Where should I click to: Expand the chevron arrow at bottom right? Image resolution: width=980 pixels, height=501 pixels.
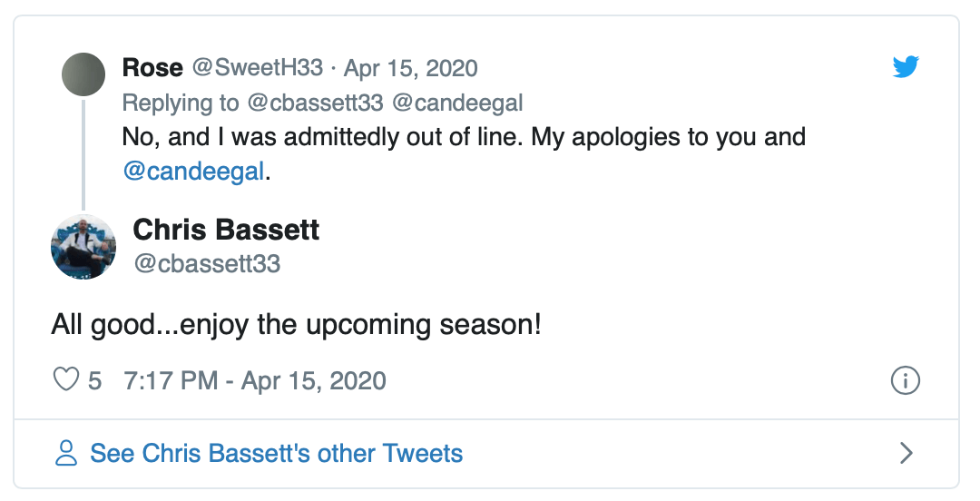[x=905, y=453]
